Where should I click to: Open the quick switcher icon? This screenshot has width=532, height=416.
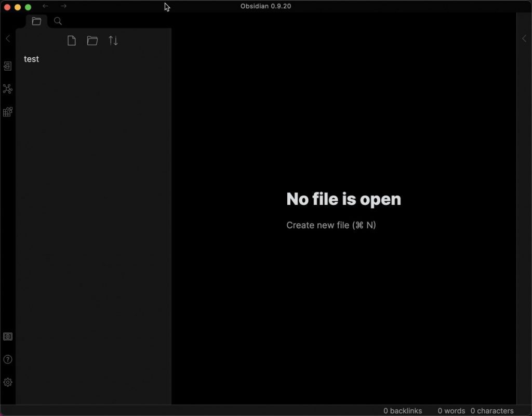click(x=7, y=66)
